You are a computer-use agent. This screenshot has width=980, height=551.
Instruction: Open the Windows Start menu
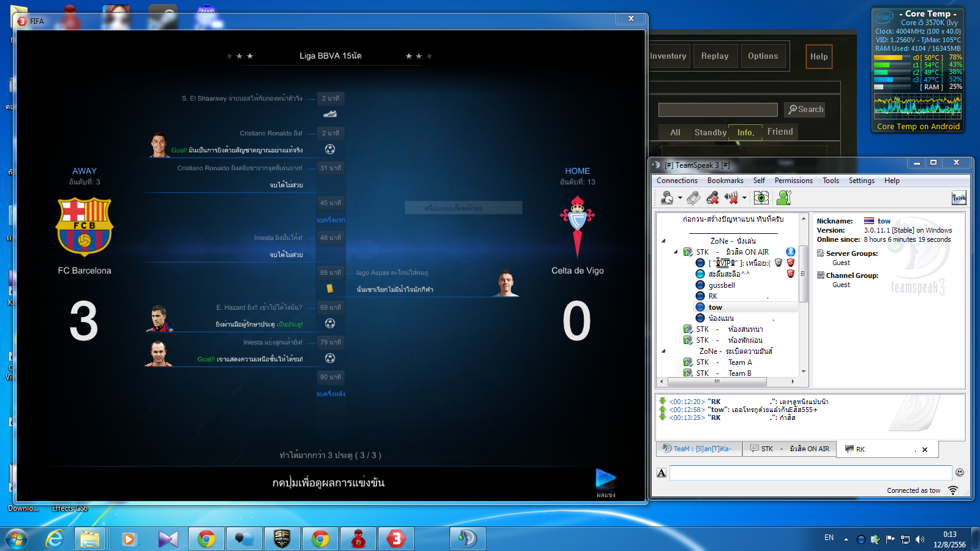(17, 539)
